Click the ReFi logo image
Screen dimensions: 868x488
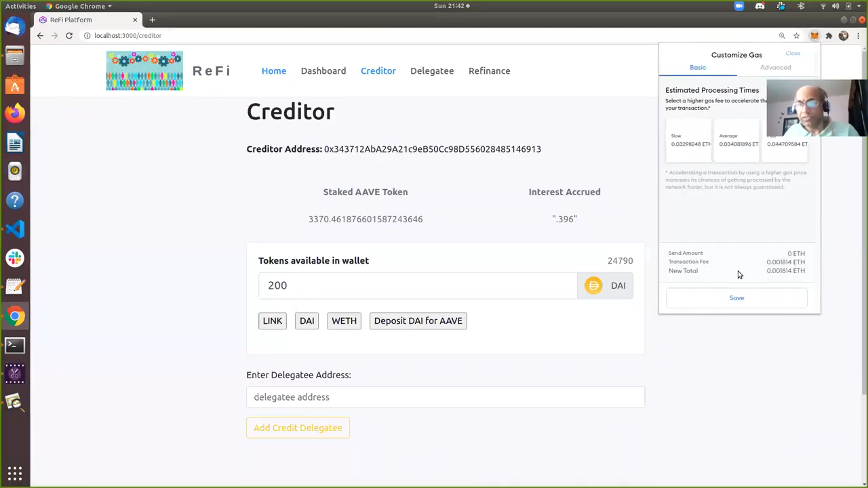pos(144,70)
